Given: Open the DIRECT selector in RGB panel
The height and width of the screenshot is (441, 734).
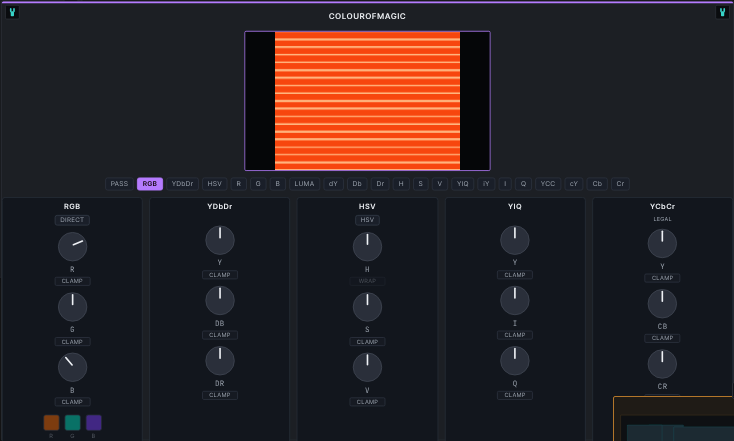Looking at the screenshot, I should coord(72,220).
